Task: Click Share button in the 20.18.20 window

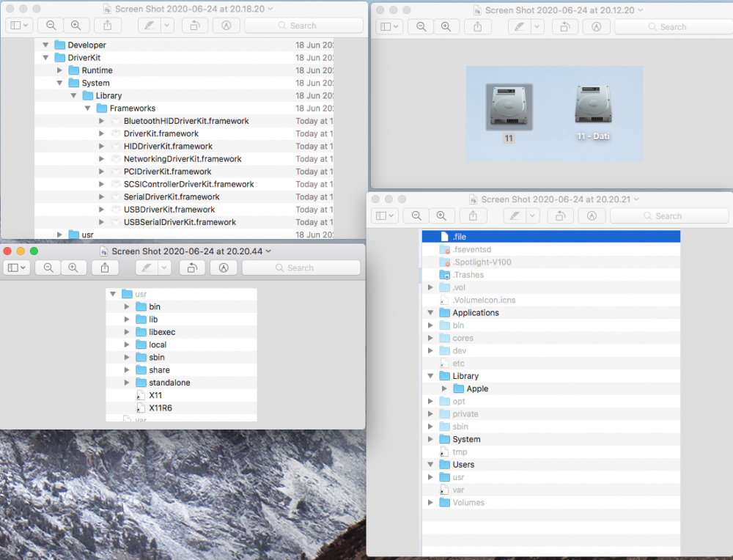Action: [108, 25]
